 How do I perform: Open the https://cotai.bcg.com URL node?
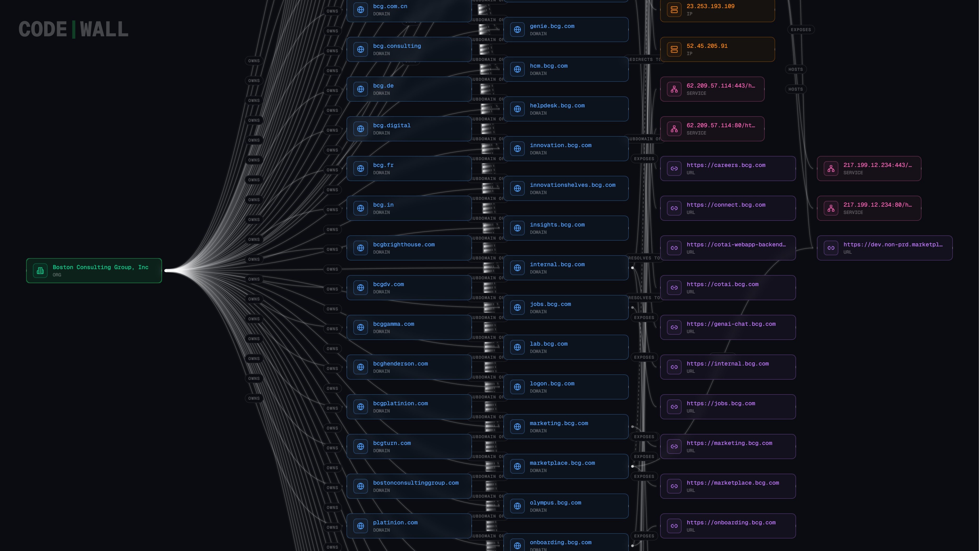[727, 288]
